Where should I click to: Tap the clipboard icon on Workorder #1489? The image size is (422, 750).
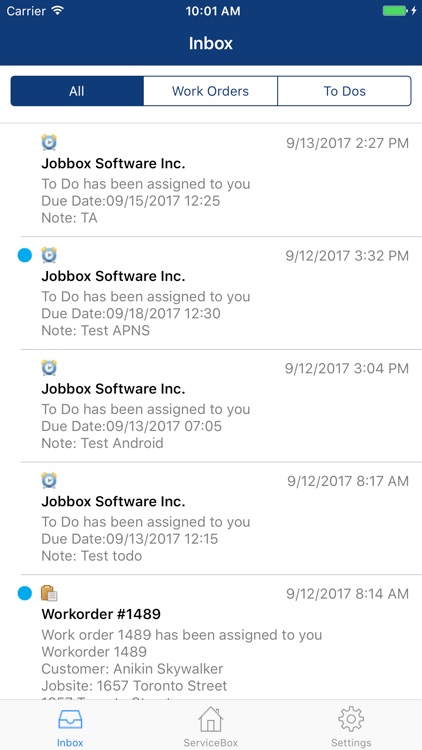coord(49,594)
